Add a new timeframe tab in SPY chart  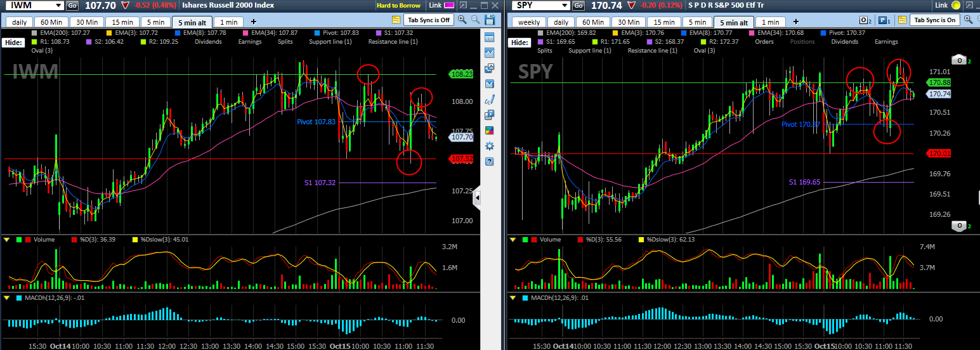tap(797, 22)
